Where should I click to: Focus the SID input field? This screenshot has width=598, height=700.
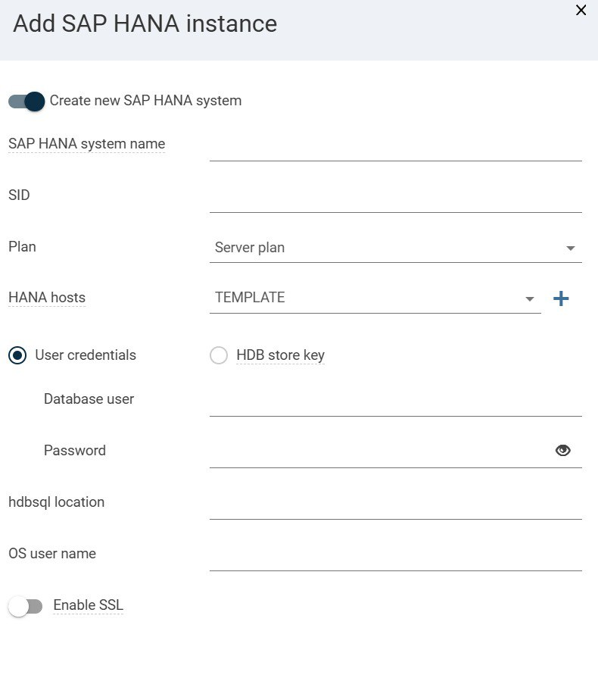[396, 201]
